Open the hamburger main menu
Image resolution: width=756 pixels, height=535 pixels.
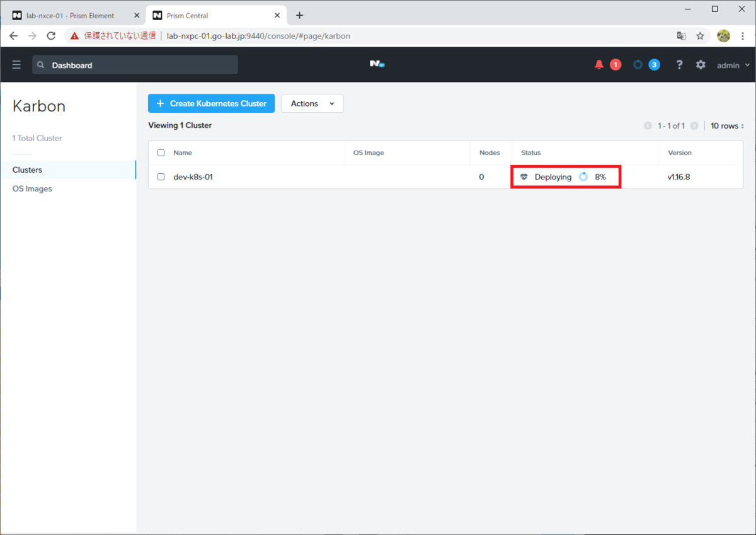pos(16,65)
